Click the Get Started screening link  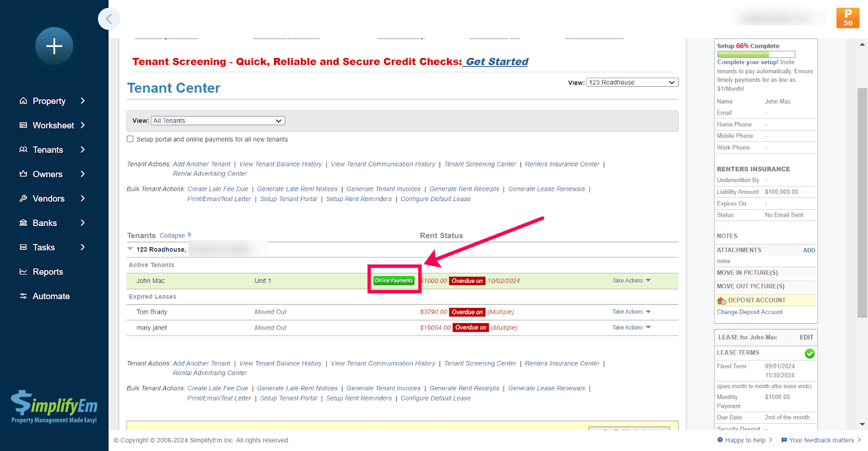496,62
